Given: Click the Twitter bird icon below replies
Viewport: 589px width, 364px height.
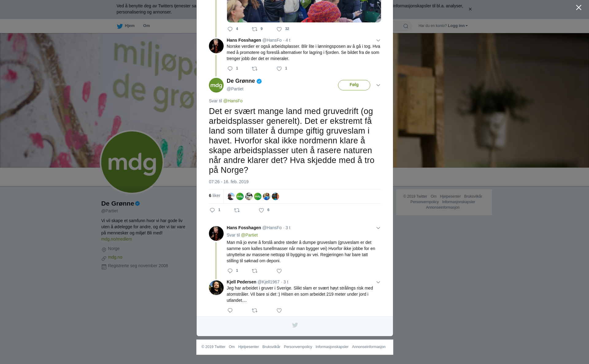Looking at the screenshot, I should 295,325.
